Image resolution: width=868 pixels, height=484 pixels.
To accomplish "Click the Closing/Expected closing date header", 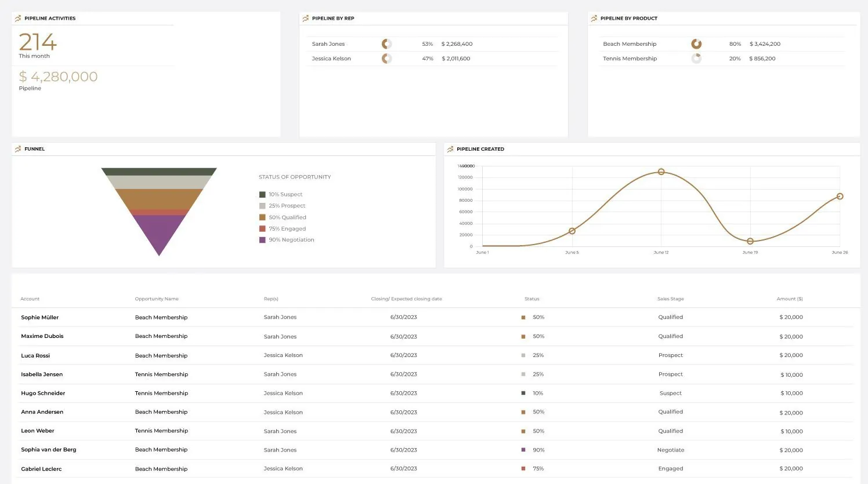I will pyautogui.click(x=406, y=299).
